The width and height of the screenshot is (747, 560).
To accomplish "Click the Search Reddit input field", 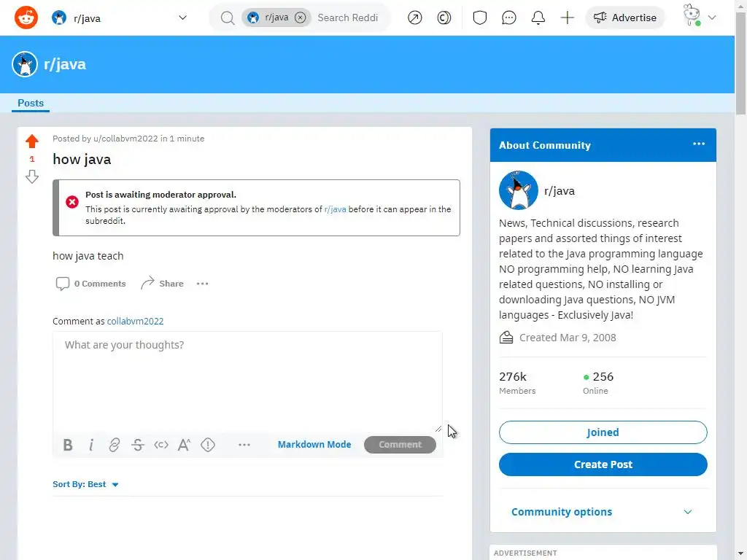I will [x=349, y=17].
